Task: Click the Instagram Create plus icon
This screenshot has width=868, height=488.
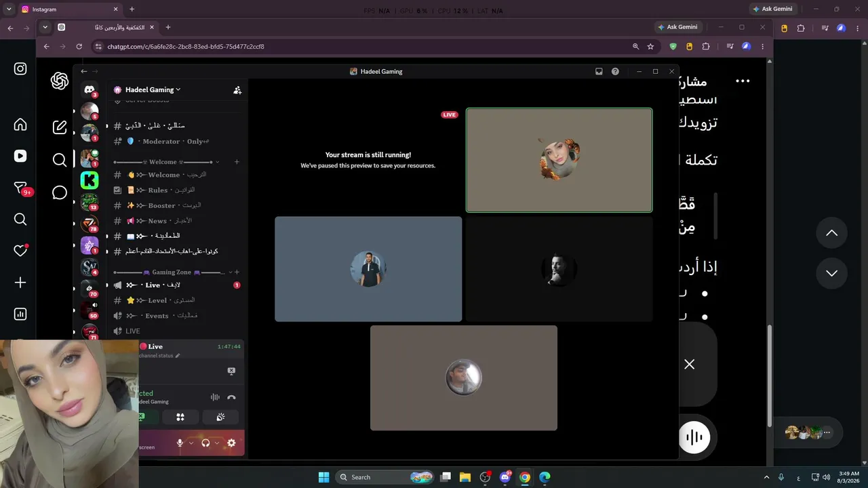Action: pyautogui.click(x=20, y=283)
